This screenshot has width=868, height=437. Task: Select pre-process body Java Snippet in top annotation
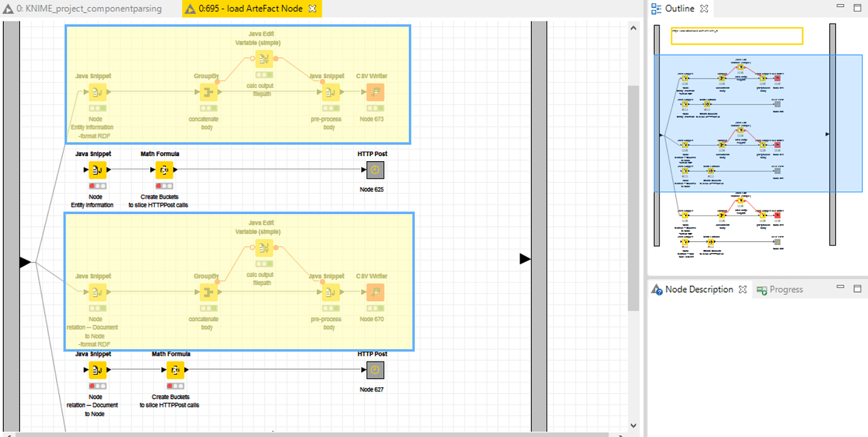331,93
